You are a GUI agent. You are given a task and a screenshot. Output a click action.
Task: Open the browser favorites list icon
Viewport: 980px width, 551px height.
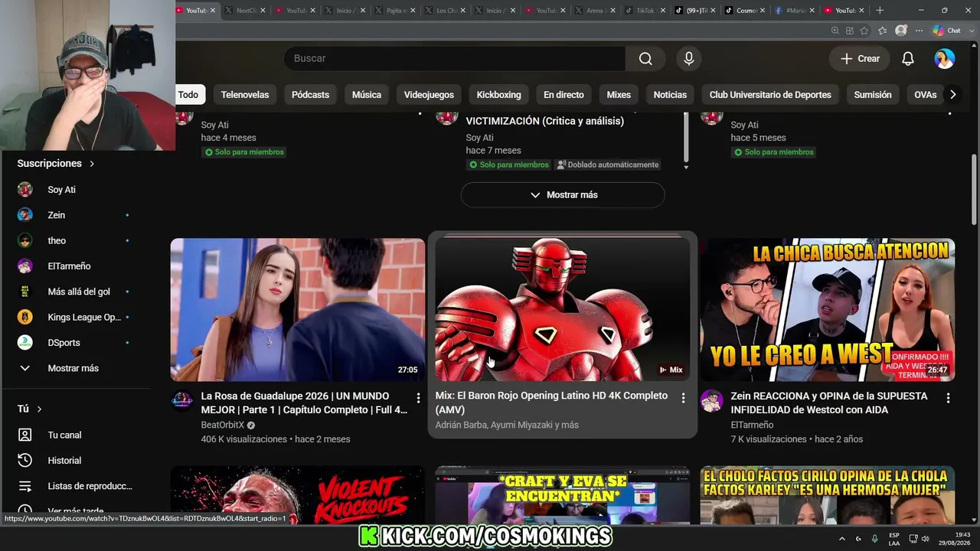[882, 31]
